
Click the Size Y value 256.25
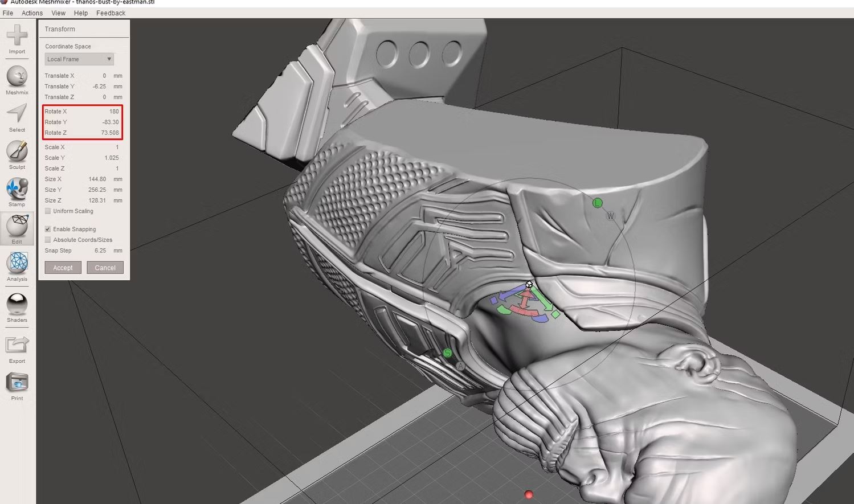97,190
